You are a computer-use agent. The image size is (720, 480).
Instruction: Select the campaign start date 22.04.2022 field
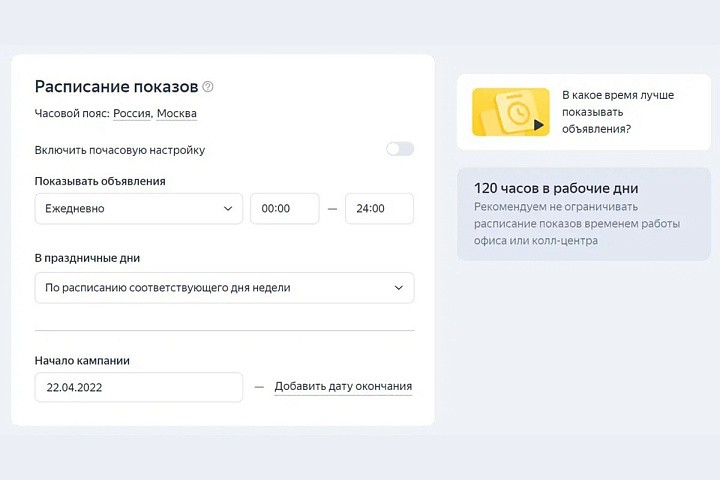138,387
